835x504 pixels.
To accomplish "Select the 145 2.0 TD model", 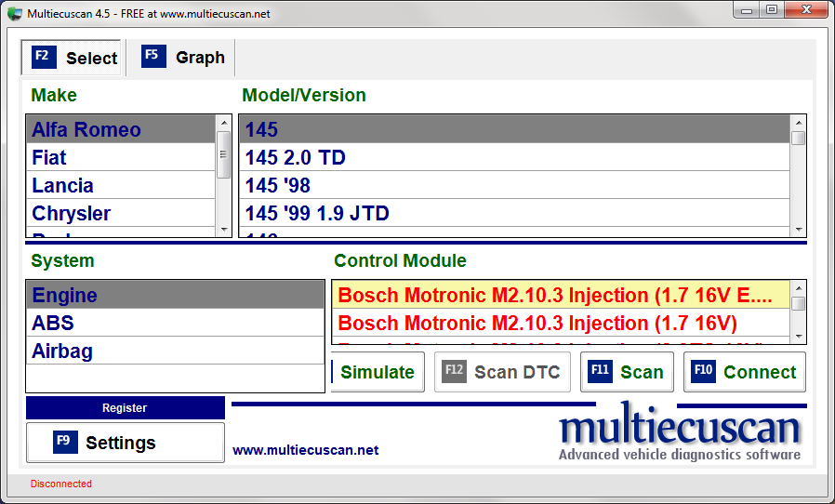I will (514, 158).
